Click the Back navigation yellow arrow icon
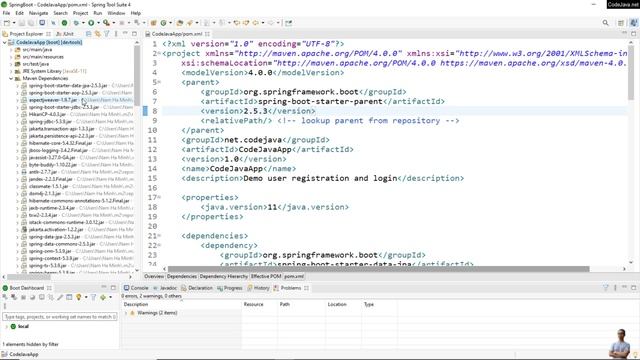The image size is (640, 360). 256,23
